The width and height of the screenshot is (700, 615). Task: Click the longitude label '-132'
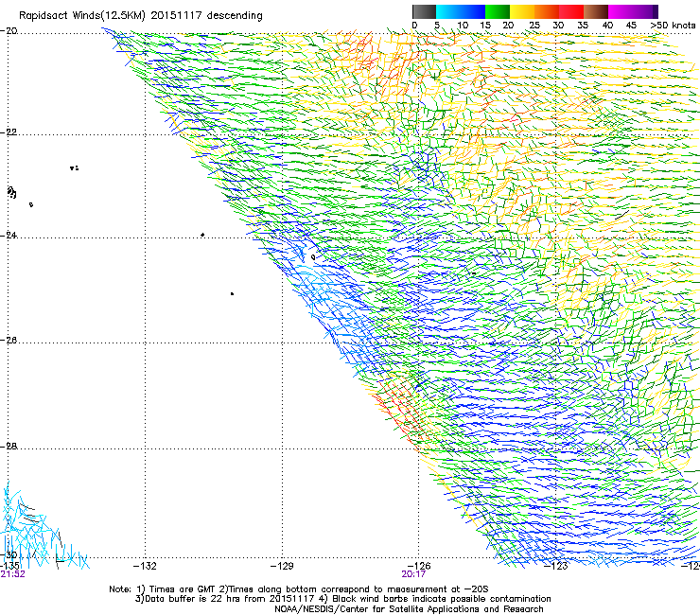pos(145,567)
